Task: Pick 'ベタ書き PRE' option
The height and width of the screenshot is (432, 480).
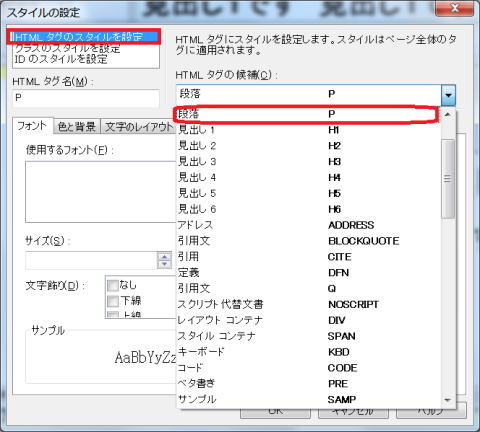Action: [x=308, y=384]
